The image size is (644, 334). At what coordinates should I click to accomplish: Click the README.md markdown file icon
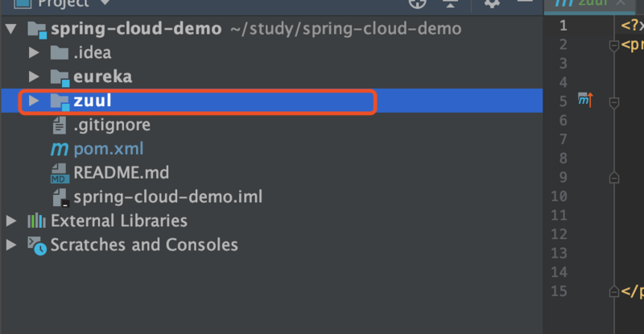coord(59,173)
